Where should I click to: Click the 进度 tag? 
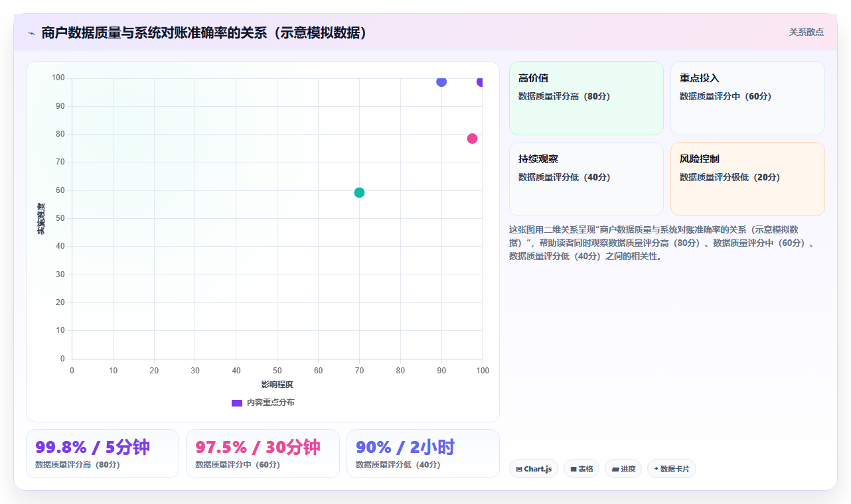click(623, 469)
